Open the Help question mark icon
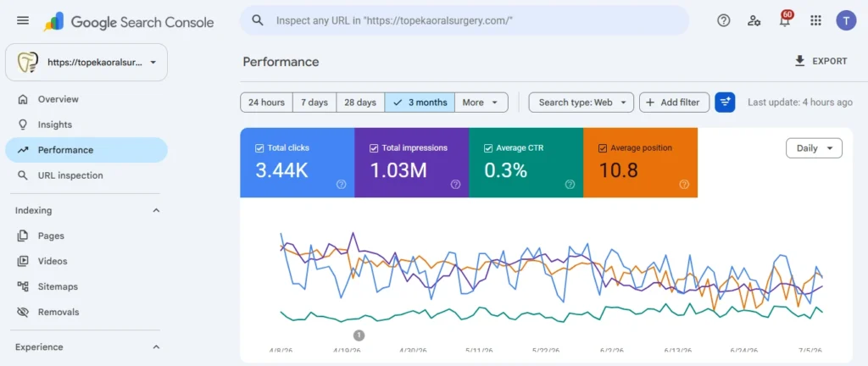This screenshot has height=366, width=868. coord(724,21)
